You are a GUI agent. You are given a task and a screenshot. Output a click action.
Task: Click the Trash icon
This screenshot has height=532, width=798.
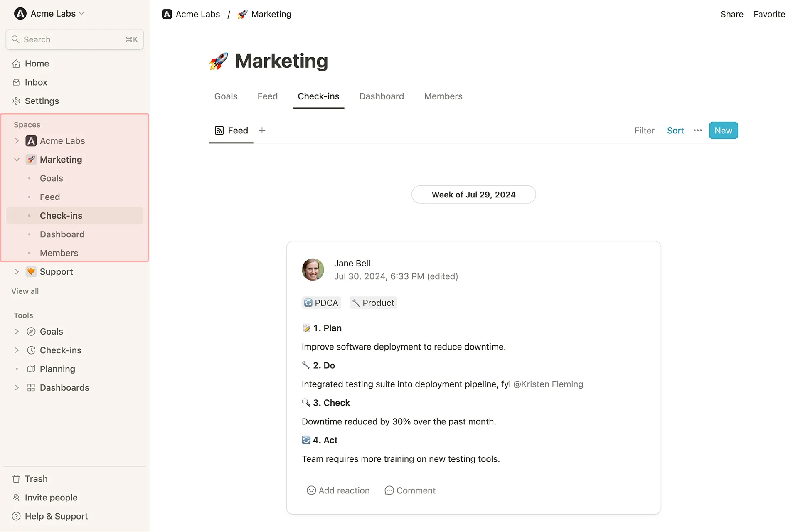[x=16, y=479]
